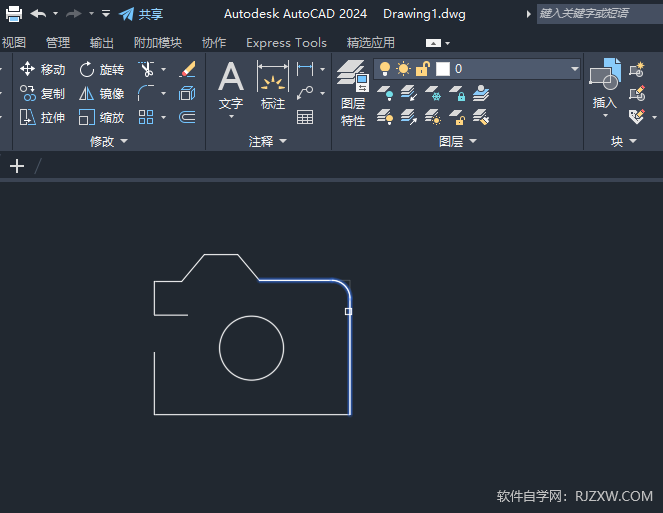Activate the Scale (缩放) tool

pyautogui.click(x=101, y=117)
